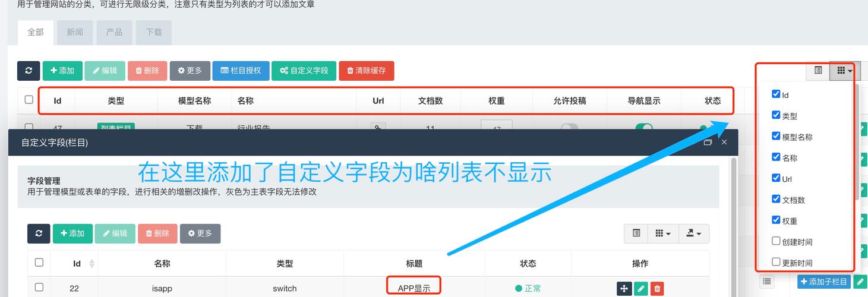The image size is (868, 297).
Task: Click 添加 in the 字段管理 dialog
Action: coord(72,233)
